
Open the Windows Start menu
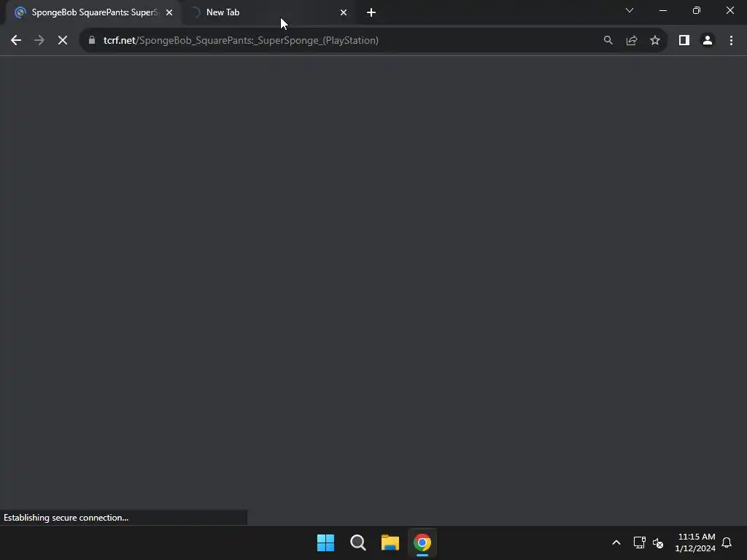(x=326, y=542)
